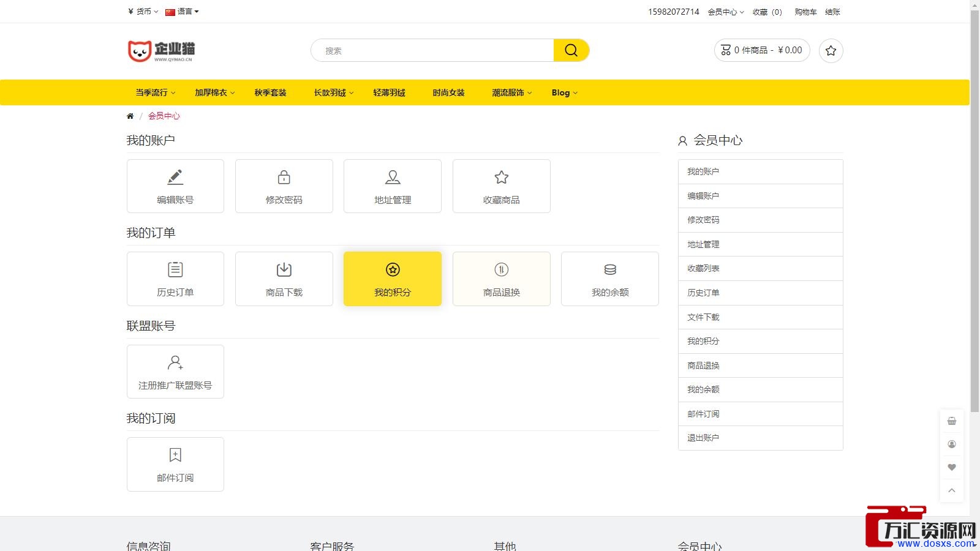Image resolution: width=980 pixels, height=551 pixels.
Task: Open the 当季流行 navigation menu
Action: tap(155, 92)
